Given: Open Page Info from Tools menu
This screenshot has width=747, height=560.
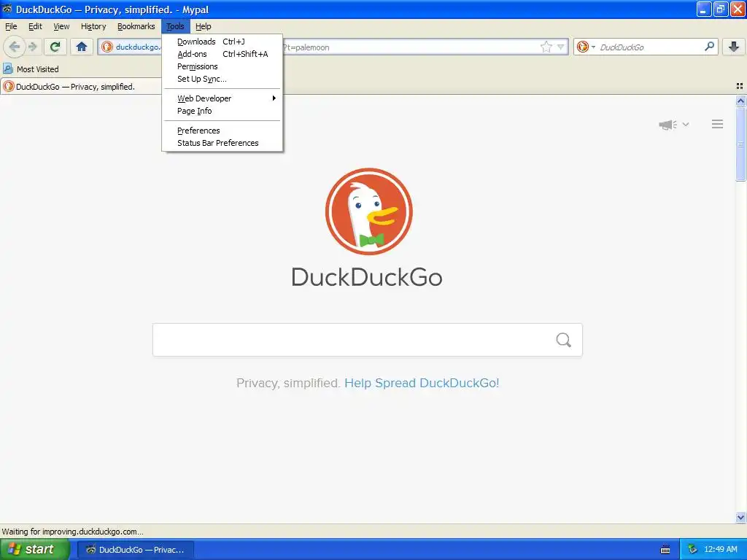Looking at the screenshot, I should coord(222,111).
